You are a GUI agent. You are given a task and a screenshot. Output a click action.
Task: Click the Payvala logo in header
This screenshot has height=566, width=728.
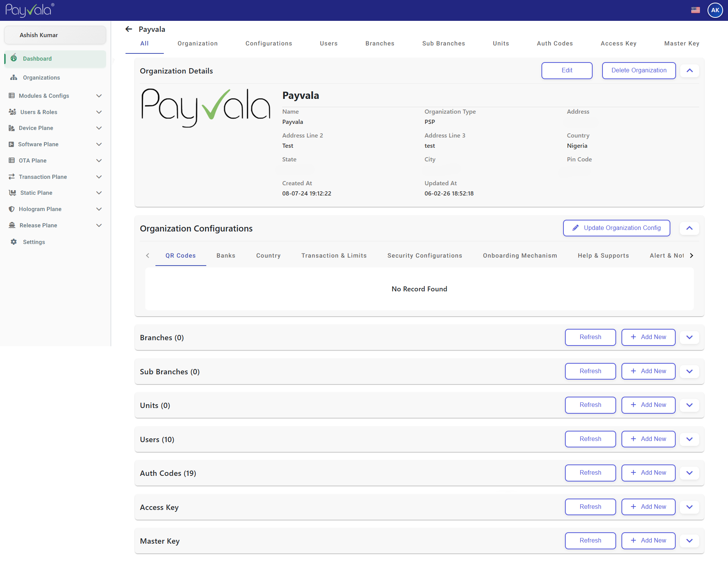[30, 10]
